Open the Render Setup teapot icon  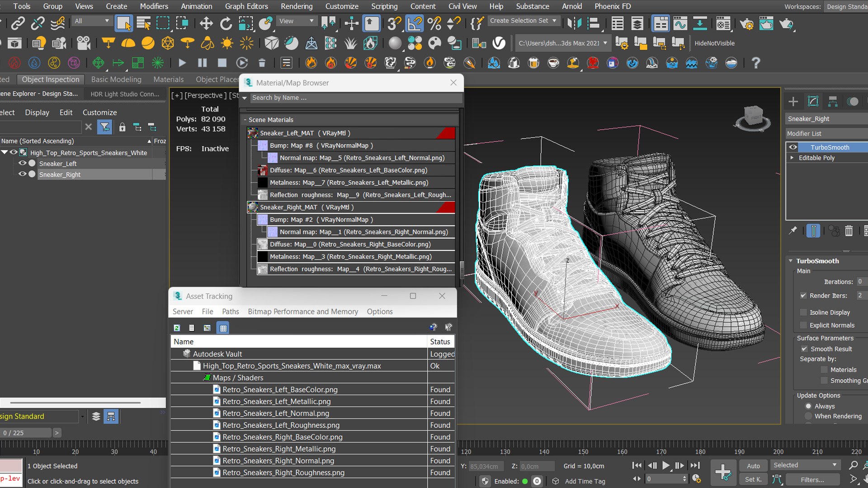(746, 23)
